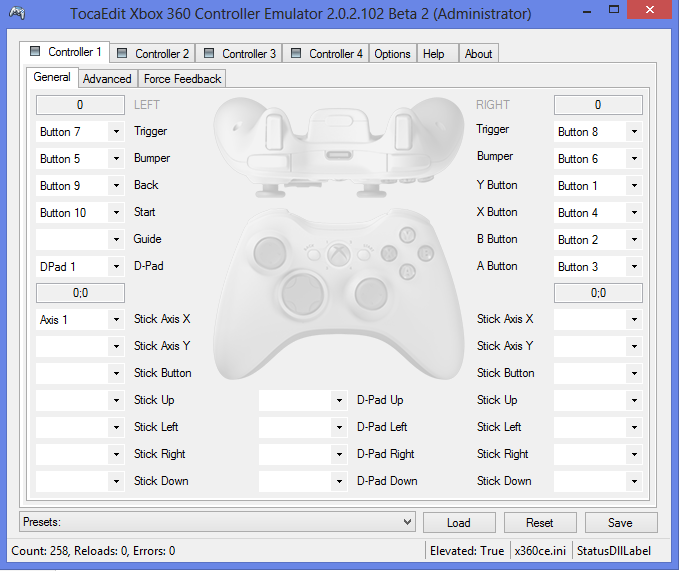
Task: Click the controller app icon in title bar
Action: 17,13
